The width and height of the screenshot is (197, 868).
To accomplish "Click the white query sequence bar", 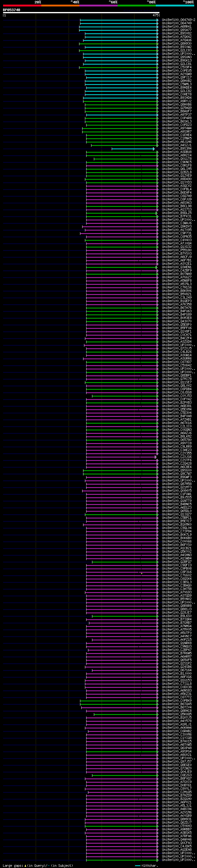I will [81, 13].
